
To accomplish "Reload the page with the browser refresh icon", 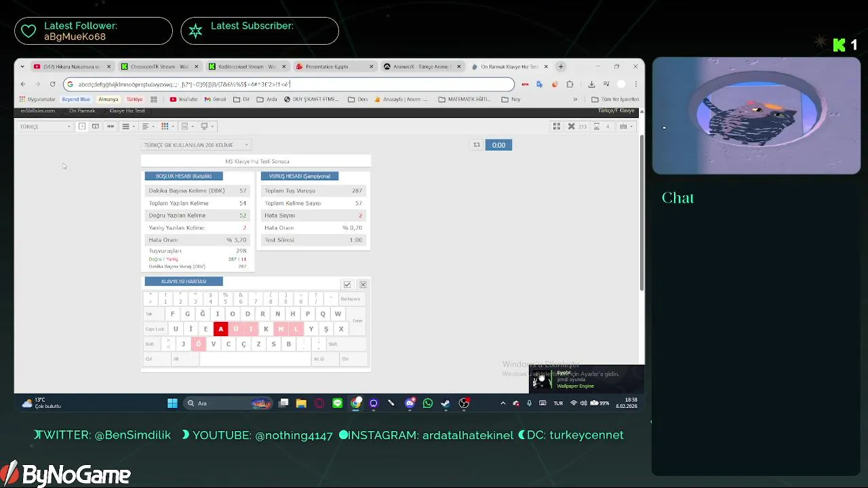I will 52,84.
